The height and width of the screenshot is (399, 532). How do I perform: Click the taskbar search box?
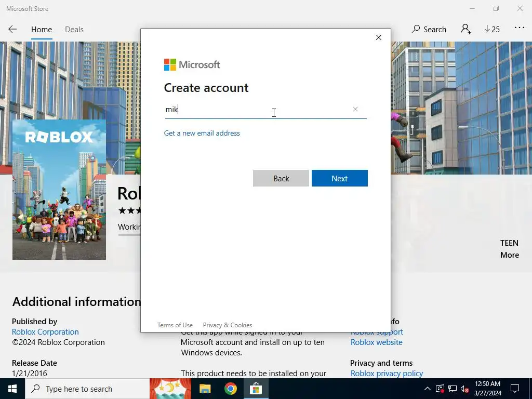point(87,389)
